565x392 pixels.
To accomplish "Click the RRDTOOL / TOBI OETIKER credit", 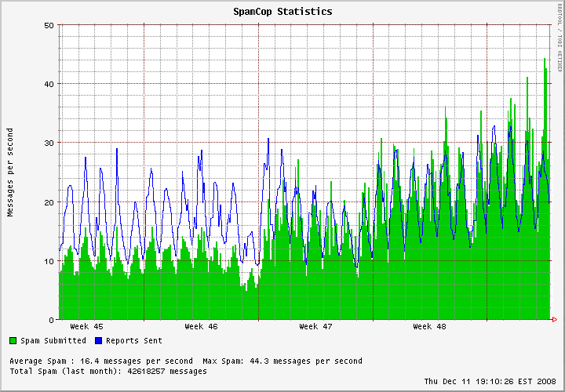I will (x=560, y=38).
